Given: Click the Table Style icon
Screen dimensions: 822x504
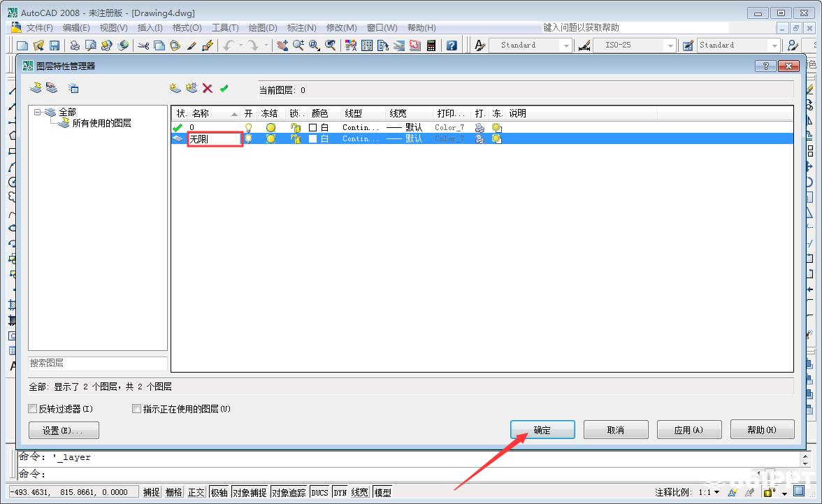Looking at the screenshot, I should point(688,45).
